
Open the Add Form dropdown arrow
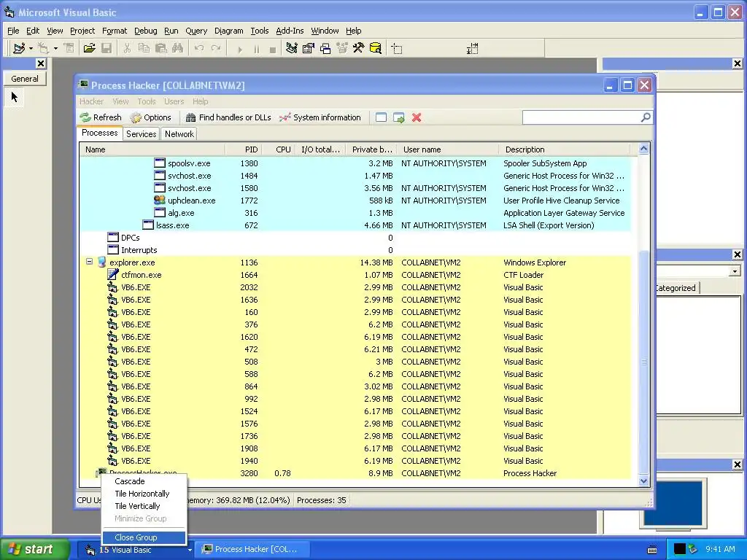tap(55, 49)
